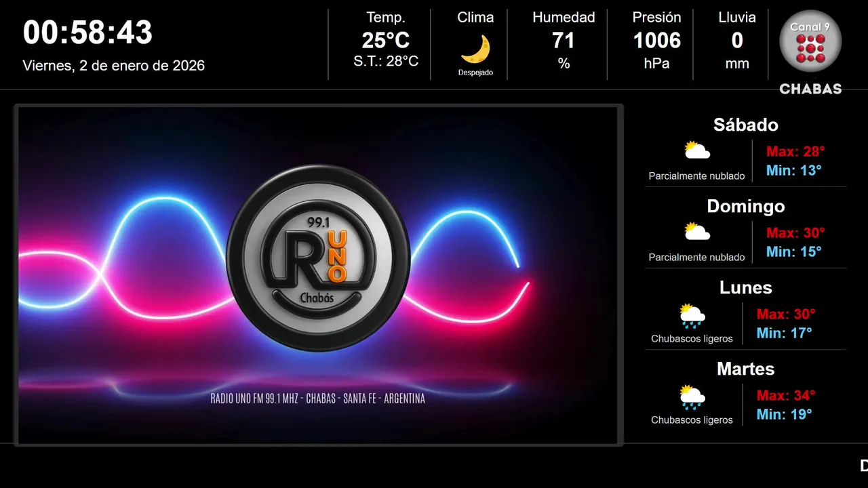Click Lunes' Chubascos ligeros label
The image size is (868, 488).
pyautogui.click(x=692, y=339)
